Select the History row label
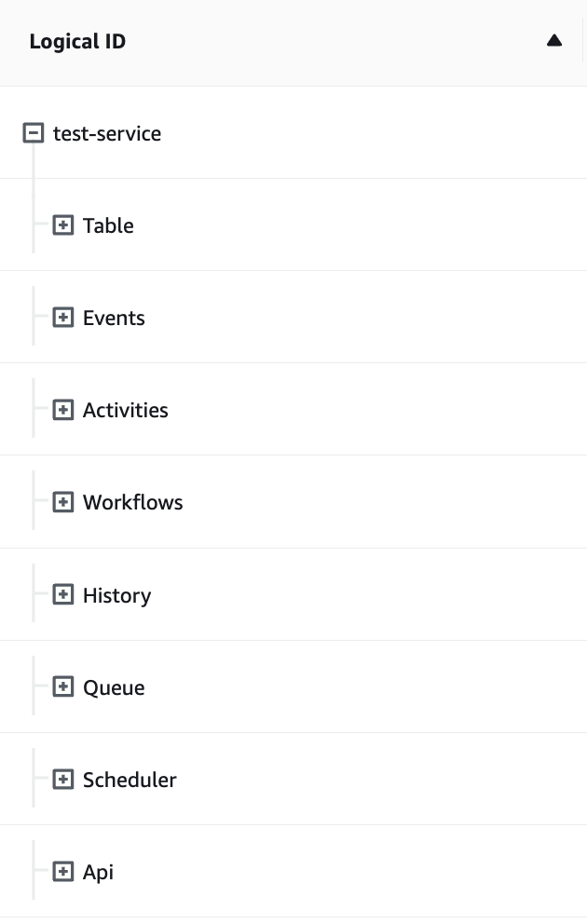The image size is (587, 924). pos(116,595)
